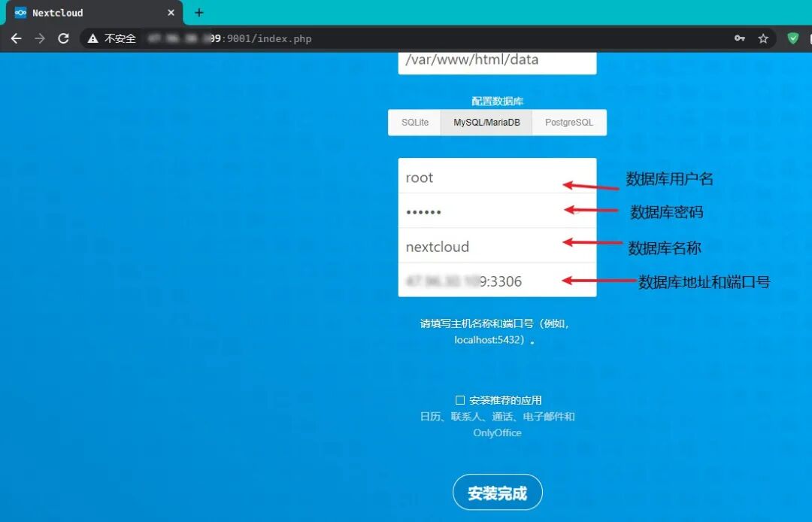Click the browser forward arrow

pyautogui.click(x=40, y=38)
